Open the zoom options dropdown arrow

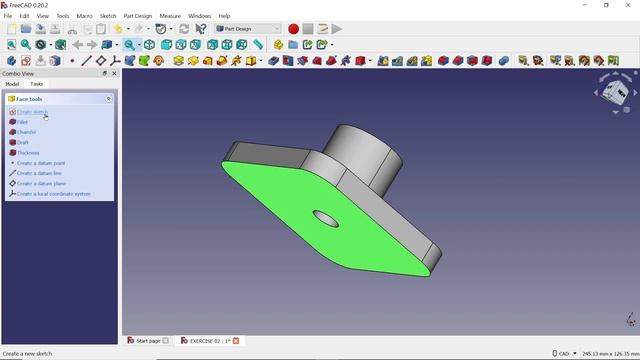[x=139, y=44]
